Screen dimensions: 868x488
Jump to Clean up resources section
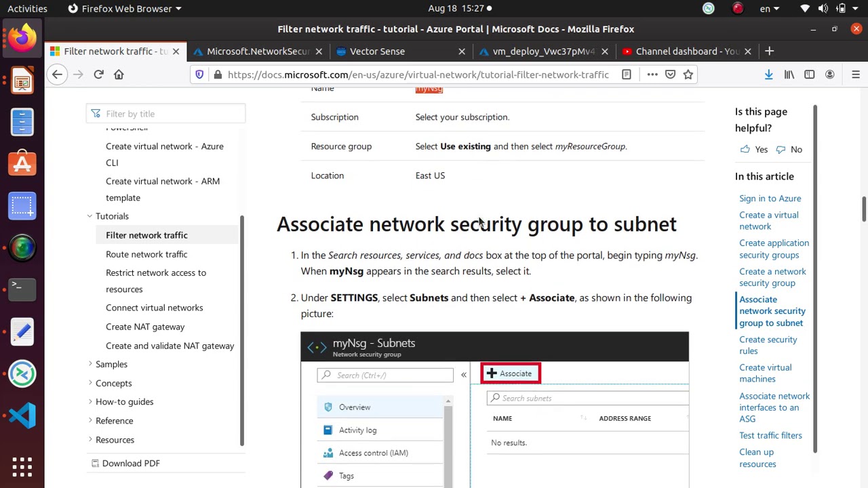(x=757, y=458)
